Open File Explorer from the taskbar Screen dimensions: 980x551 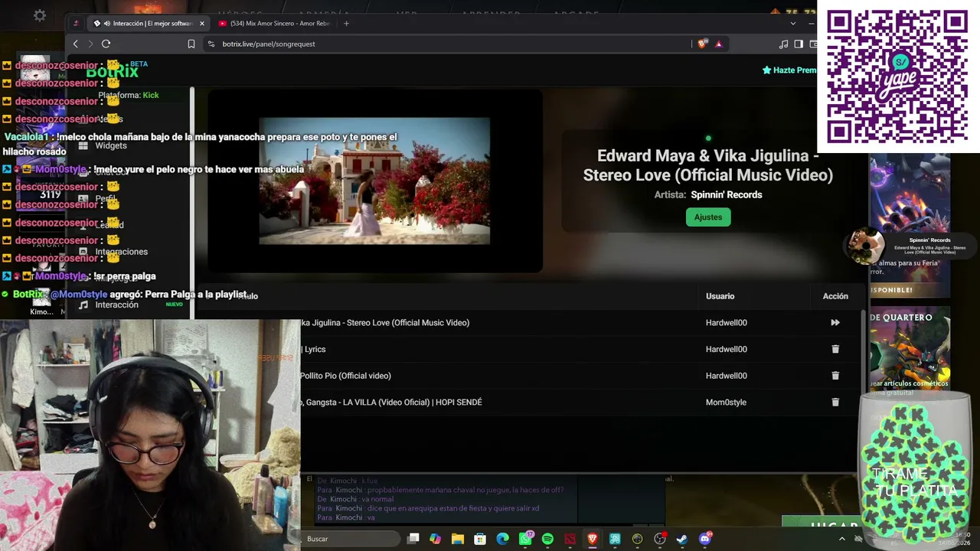coord(458,539)
